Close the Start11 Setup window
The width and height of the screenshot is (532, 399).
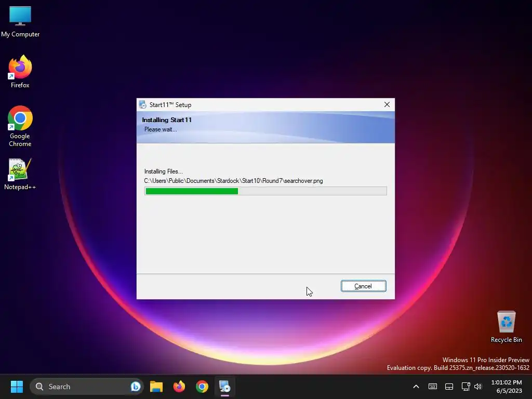[x=387, y=104]
